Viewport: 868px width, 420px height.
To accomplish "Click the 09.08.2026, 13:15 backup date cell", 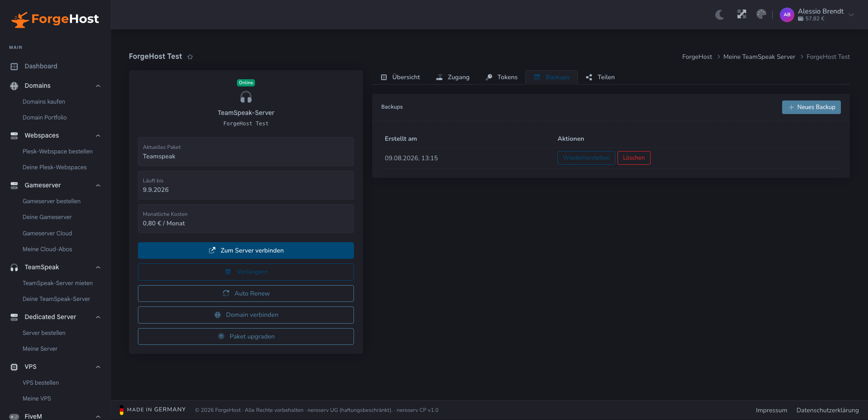I will (411, 158).
